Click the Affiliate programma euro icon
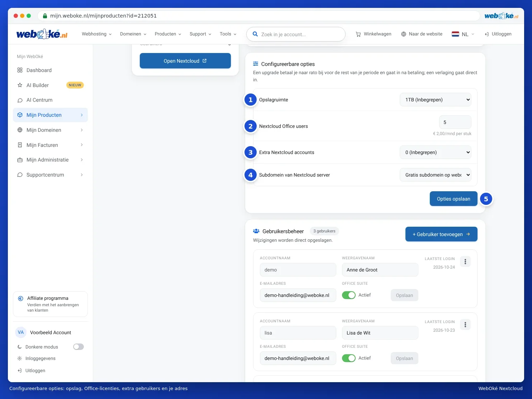The width and height of the screenshot is (532, 399). (x=21, y=298)
